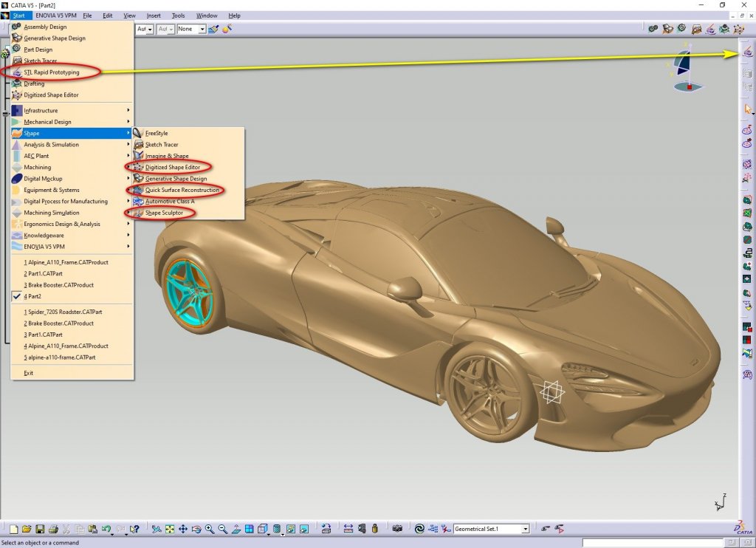Click the Save icon in bottom toolbar
Image resolution: width=756 pixels, height=548 pixels.
coord(40,529)
